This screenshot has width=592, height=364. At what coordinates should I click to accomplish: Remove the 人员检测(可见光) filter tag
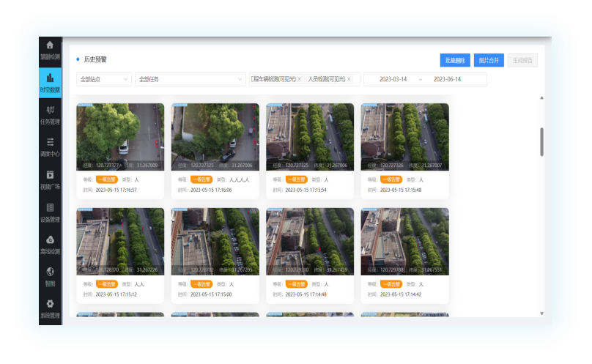point(349,79)
